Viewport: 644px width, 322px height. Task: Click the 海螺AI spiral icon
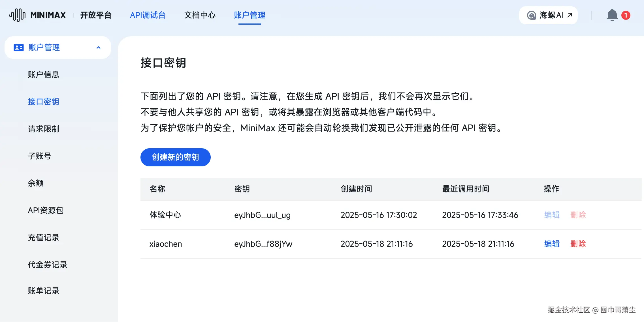(x=531, y=15)
